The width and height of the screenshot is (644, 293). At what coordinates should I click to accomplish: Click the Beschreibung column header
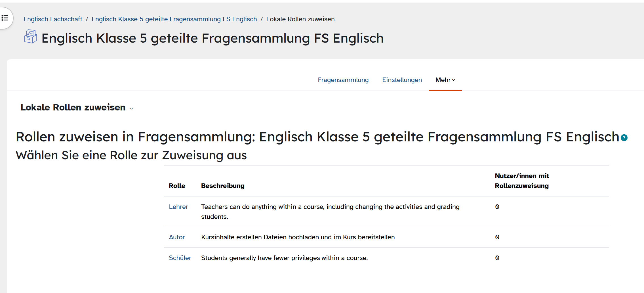[x=223, y=186]
